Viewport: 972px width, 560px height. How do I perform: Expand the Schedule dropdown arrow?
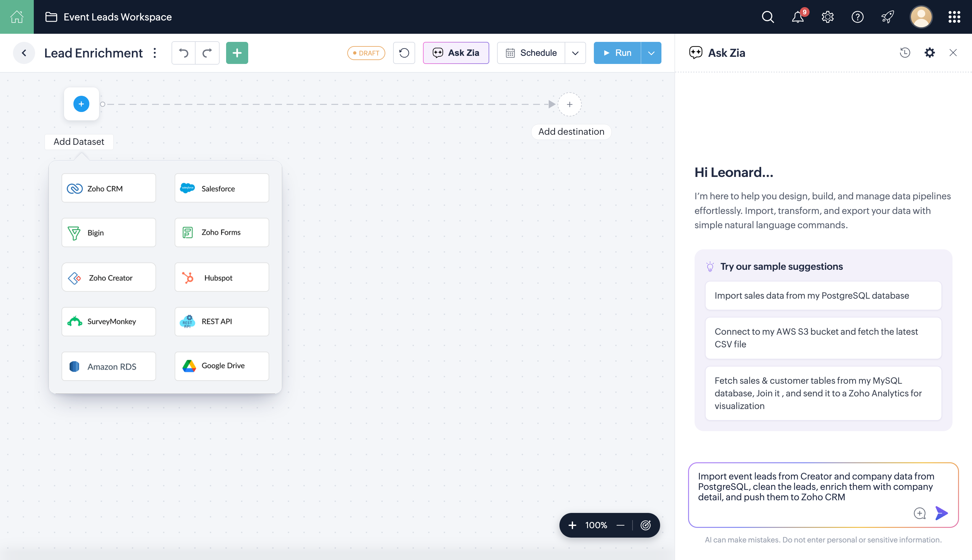575,53
